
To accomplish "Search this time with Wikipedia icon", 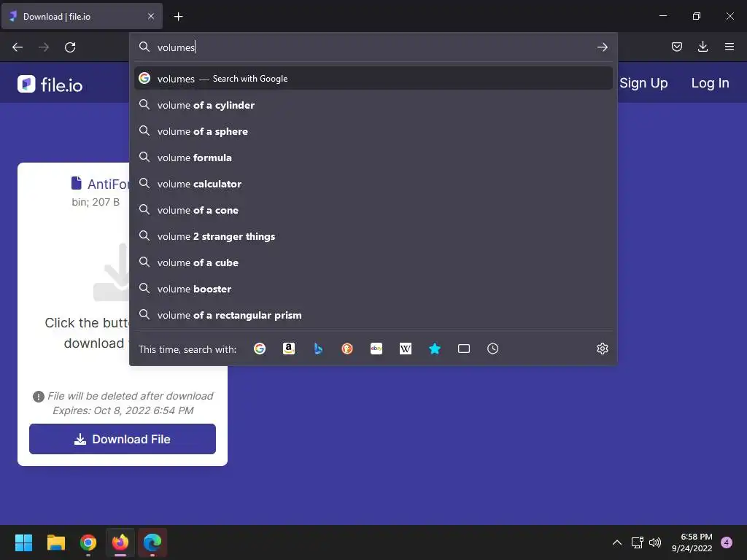I will [x=406, y=349].
